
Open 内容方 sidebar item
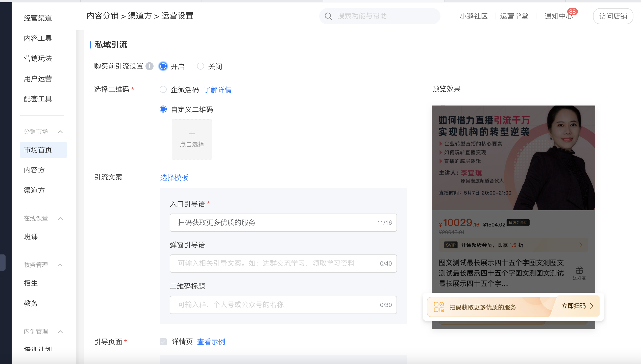point(34,170)
